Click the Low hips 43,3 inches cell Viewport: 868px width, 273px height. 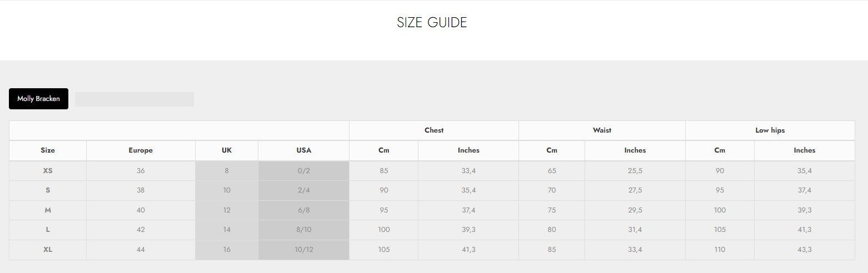(x=804, y=250)
